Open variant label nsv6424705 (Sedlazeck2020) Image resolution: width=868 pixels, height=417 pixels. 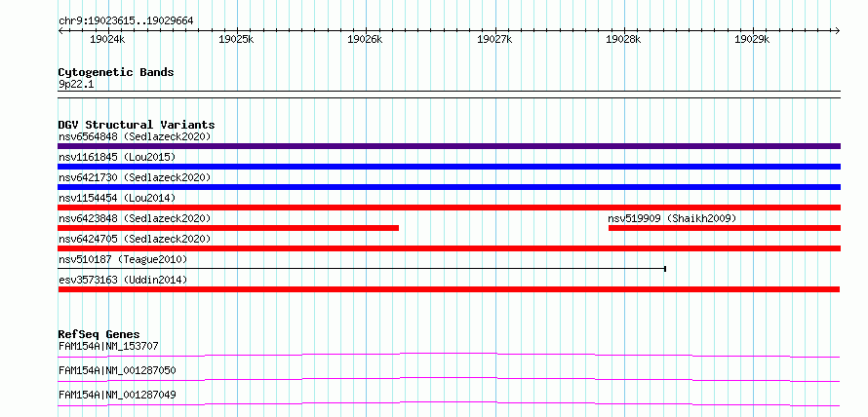point(135,239)
